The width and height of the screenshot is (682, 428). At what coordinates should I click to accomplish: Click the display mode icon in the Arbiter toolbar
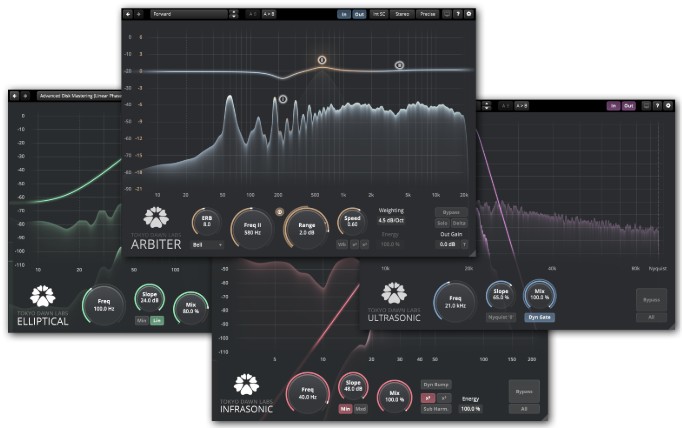pyautogui.click(x=447, y=14)
